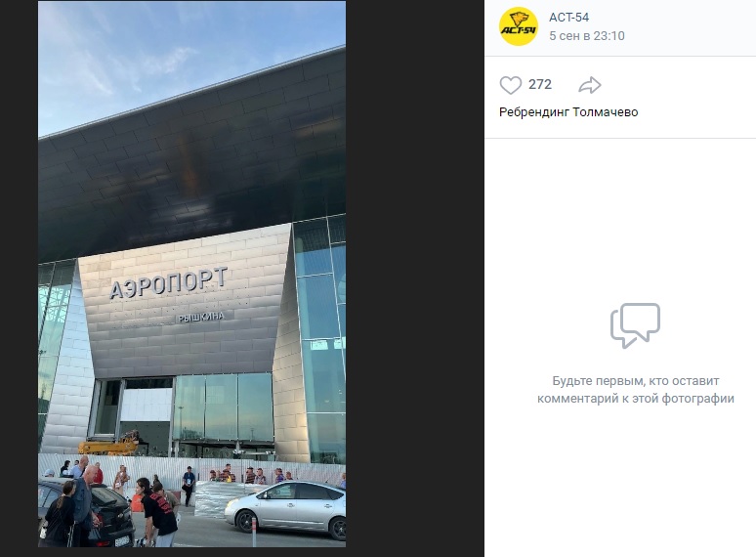
Task: Share the photo using the arrow icon
Action: point(589,85)
